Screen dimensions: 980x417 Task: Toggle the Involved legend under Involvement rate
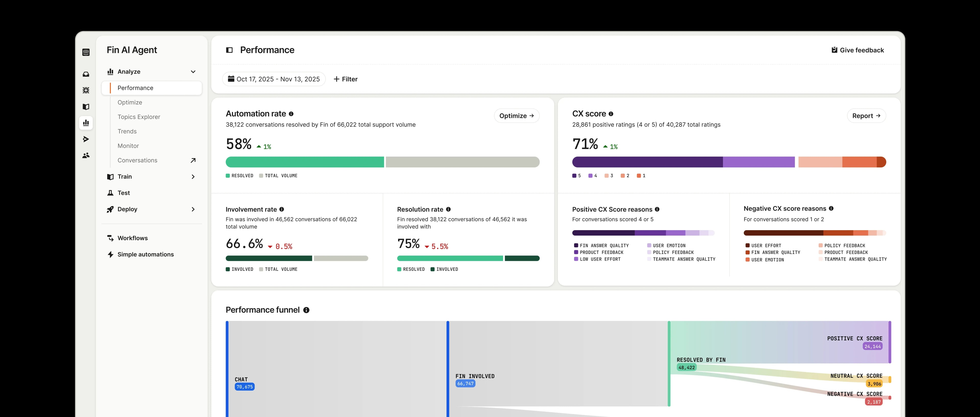click(240, 269)
